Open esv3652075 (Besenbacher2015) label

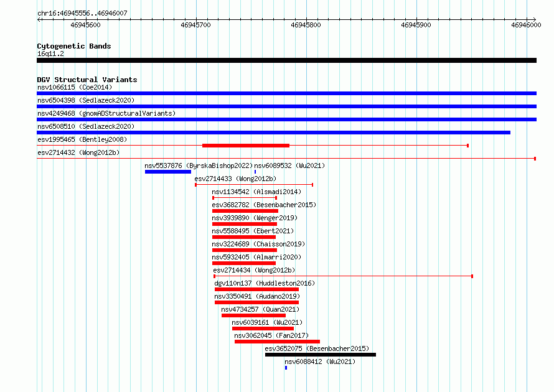(x=317, y=348)
